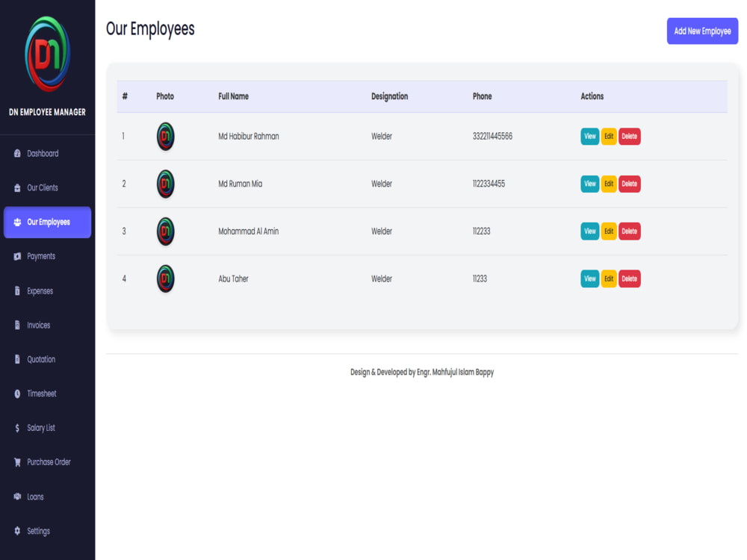Click the Purchase Order cart icon
Image resolution: width=747 pixels, height=560 pixels.
tap(17, 462)
